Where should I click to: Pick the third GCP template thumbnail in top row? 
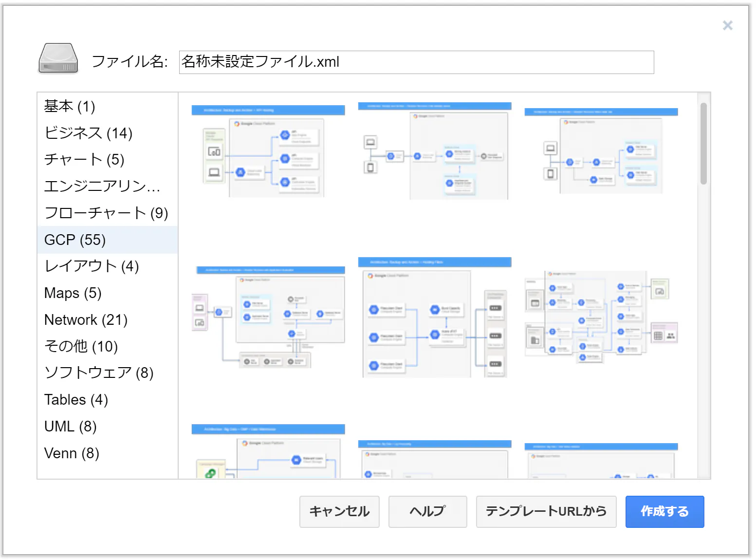[x=601, y=151]
